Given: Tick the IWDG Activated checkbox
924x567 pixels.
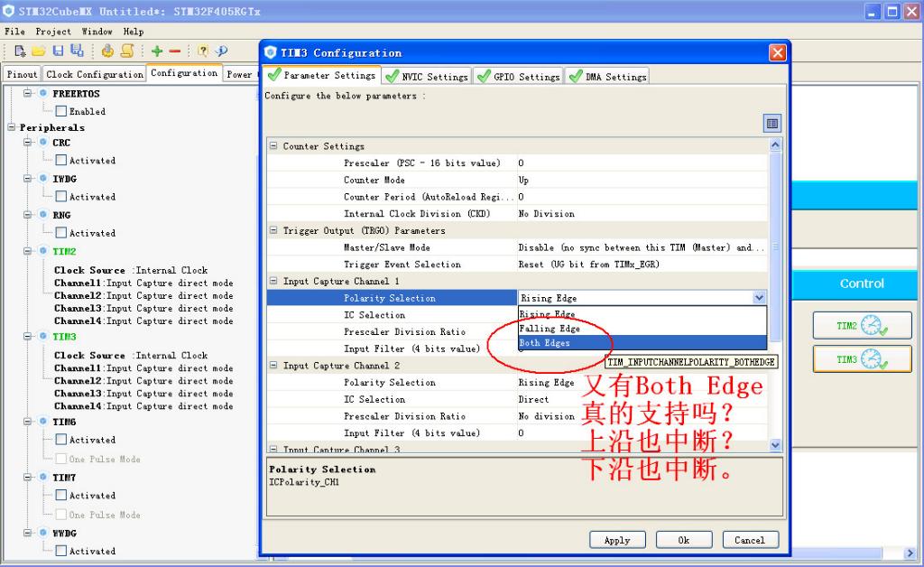Looking at the screenshot, I should pyautogui.click(x=60, y=196).
